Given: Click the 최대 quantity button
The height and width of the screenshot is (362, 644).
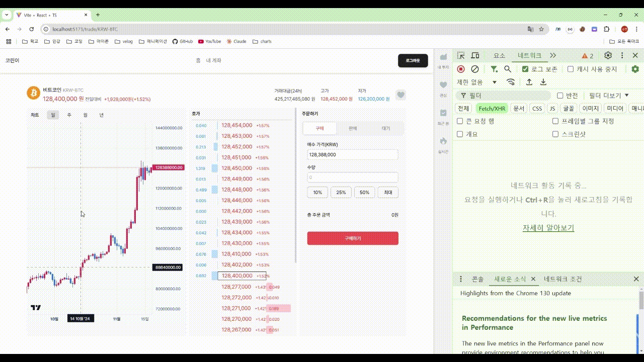Looking at the screenshot, I should pos(388,193).
